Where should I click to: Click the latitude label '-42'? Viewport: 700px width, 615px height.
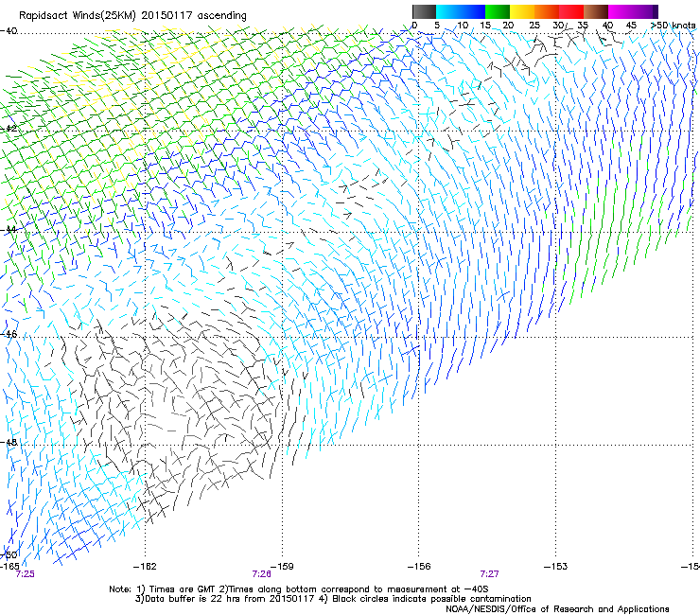(x=9, y=129)
